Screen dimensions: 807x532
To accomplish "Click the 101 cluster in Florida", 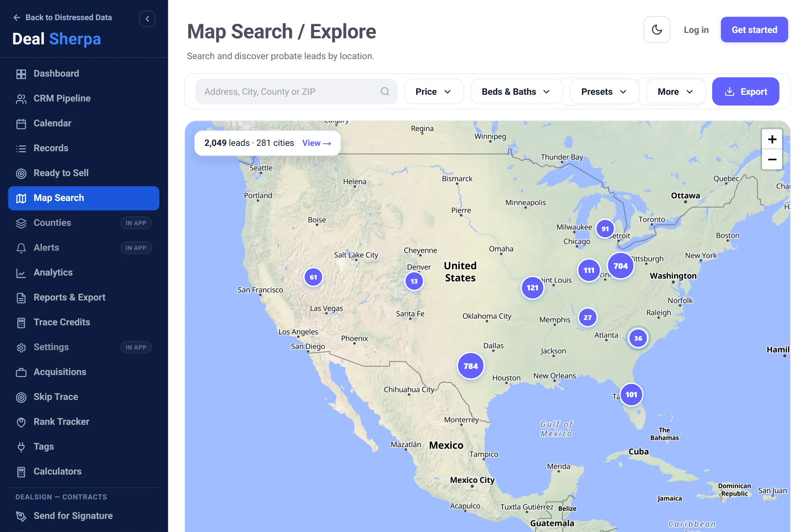I will click(x=631, y=395).
